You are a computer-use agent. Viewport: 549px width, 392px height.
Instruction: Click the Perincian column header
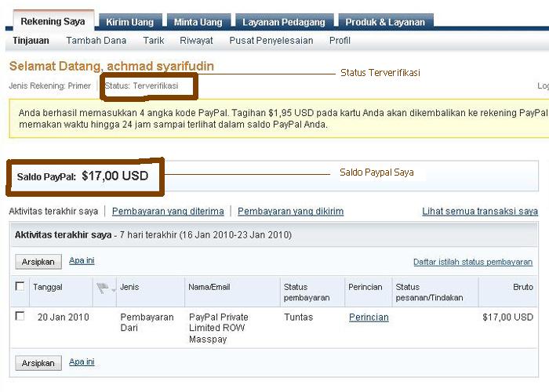pos(365,287)
